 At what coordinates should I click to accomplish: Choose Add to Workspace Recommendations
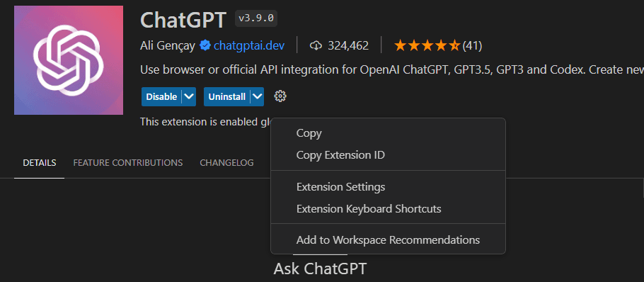tap(388, 239)
